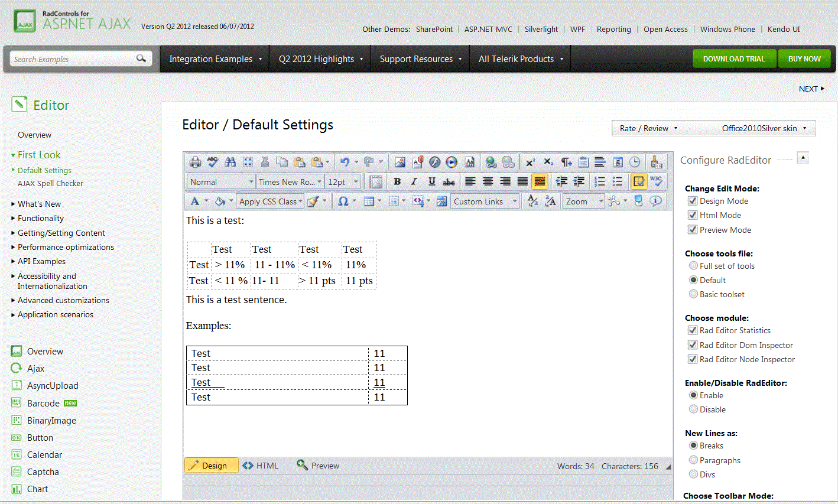Viewport: 838px width, 504px height.
Task: Toggle italic formatting
Action: coord(414,181)
